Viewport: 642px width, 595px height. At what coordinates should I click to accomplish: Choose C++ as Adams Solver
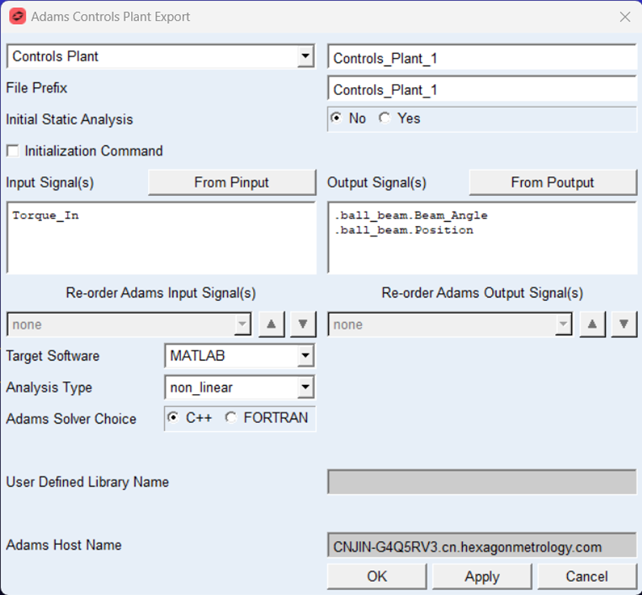click(x=175, y=418)
